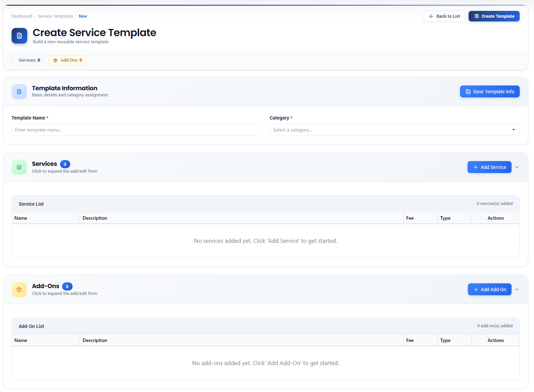This screenshot has height=392, width=534.
Task: Click the New breadcrumb item
Action: 83,16
